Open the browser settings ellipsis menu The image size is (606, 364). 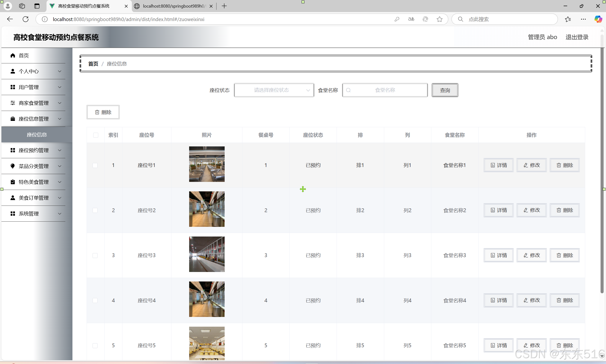tap(583, 19)
